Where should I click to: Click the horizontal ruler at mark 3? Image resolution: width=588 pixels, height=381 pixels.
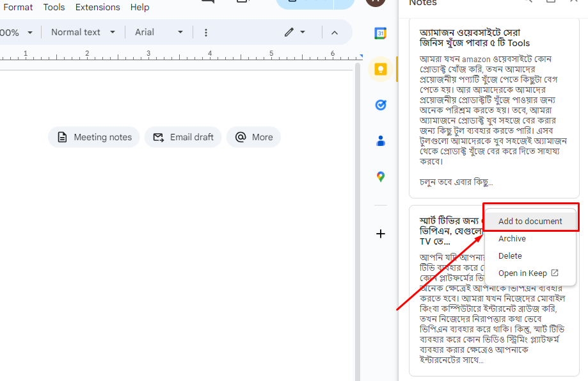[148, 54]
